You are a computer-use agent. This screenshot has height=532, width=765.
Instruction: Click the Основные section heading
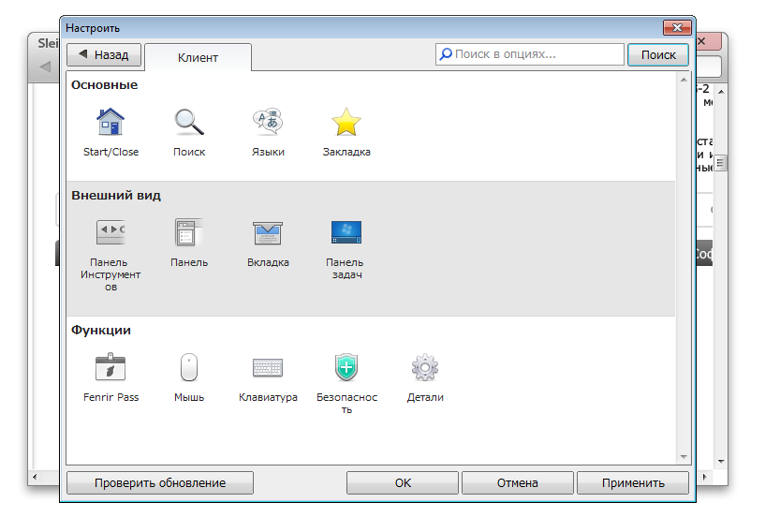[x=105, y=85]
